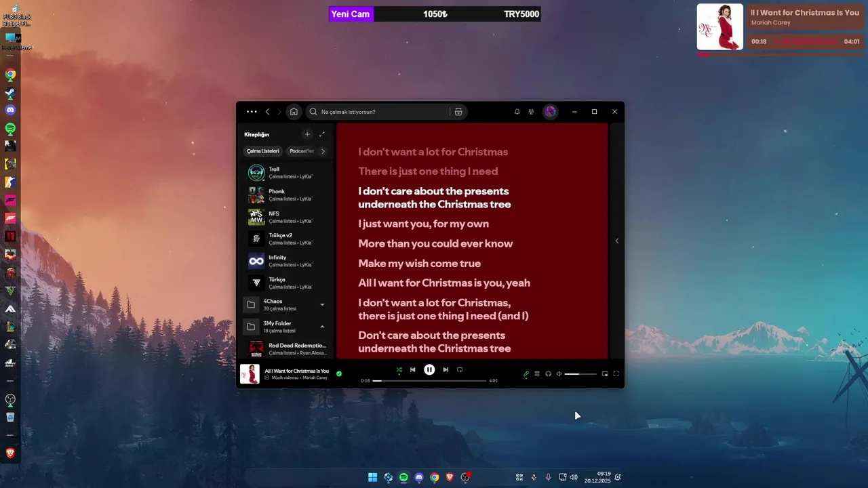The height and width of the screenshot is (488, 868).
Task: Expand the right sidebar with arrow
Action: pyautogui.click(x=616, y=241)
